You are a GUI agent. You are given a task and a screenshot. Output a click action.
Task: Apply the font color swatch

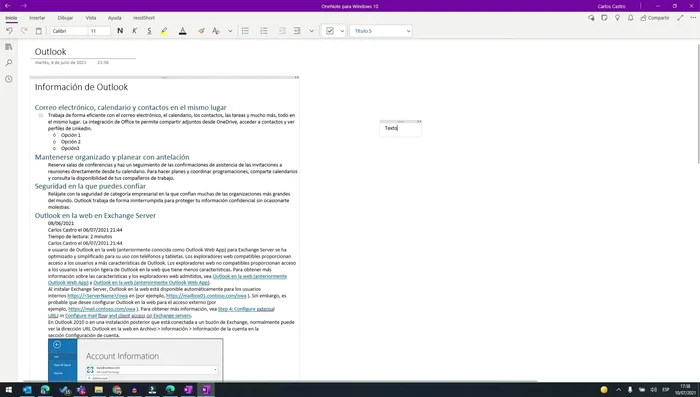(x=183, y=31)
